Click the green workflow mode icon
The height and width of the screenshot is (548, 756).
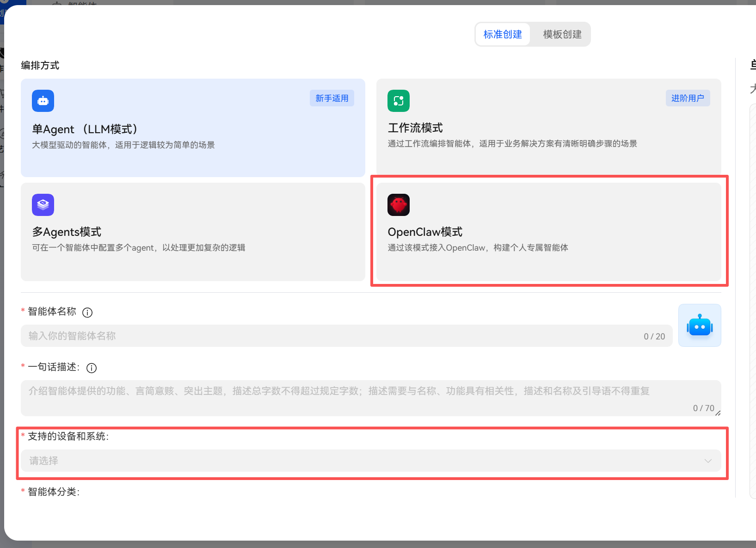tap(398, 101)
